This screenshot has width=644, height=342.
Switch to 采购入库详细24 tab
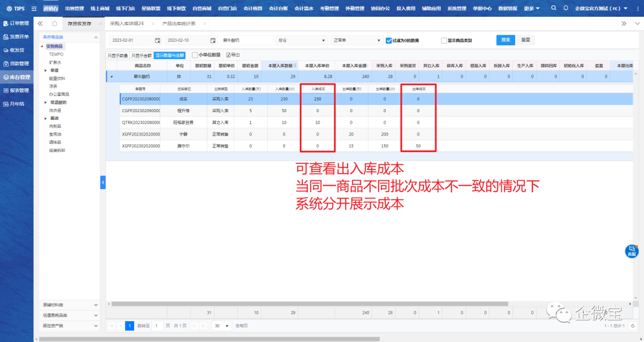[128, 23]
